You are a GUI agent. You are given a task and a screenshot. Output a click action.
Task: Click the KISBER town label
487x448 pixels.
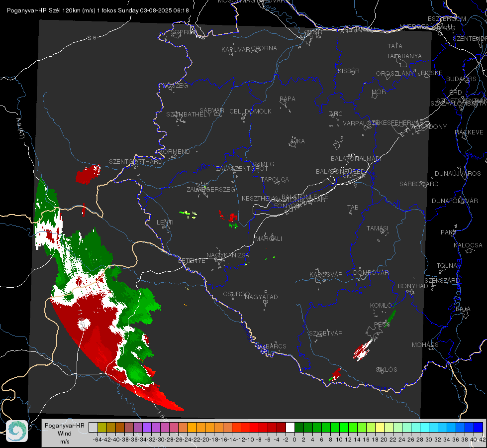click(x=349, y=71)
